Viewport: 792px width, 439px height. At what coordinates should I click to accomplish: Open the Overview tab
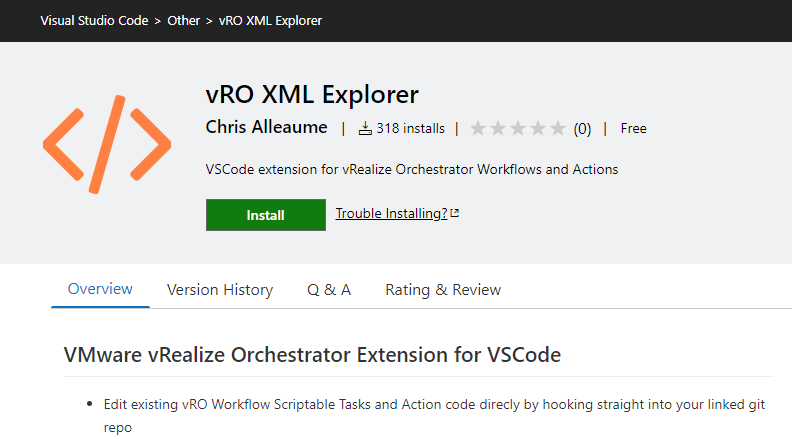pyautogui.click(x=100, y=289)
